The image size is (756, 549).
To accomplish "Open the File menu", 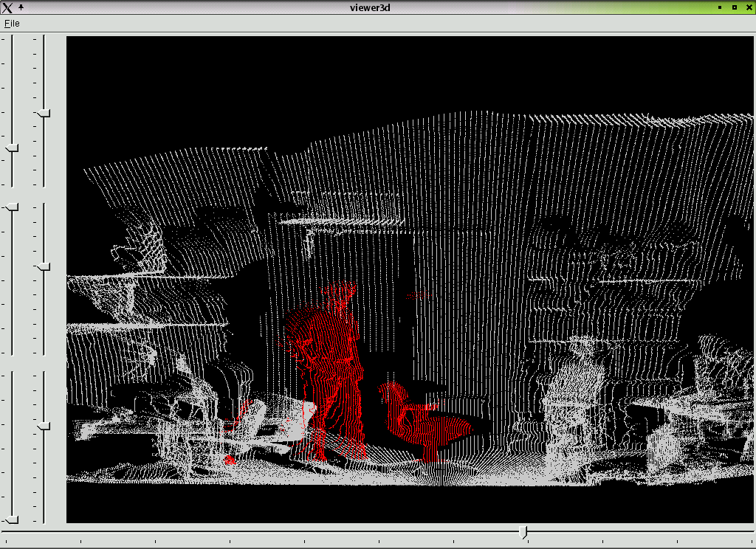I will [12, 23].
